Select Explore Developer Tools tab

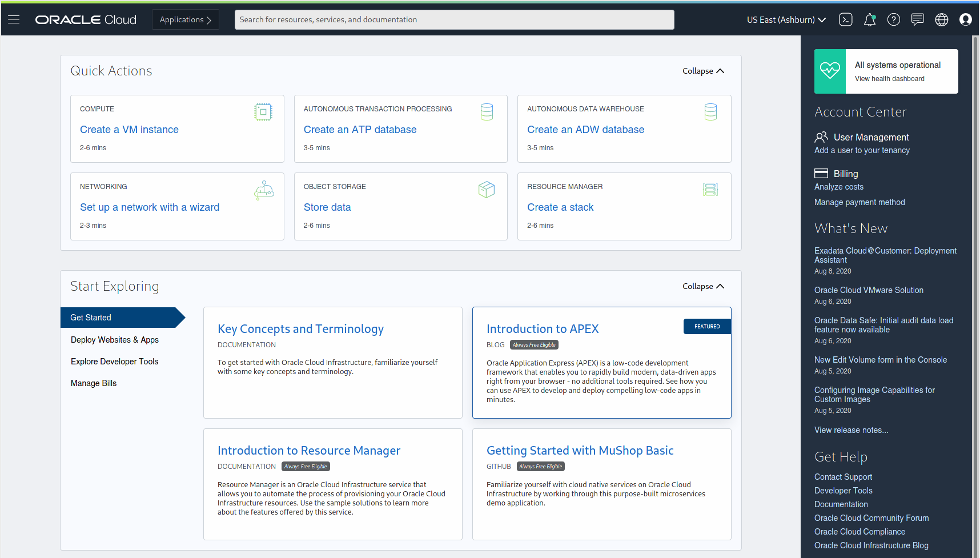115,362
